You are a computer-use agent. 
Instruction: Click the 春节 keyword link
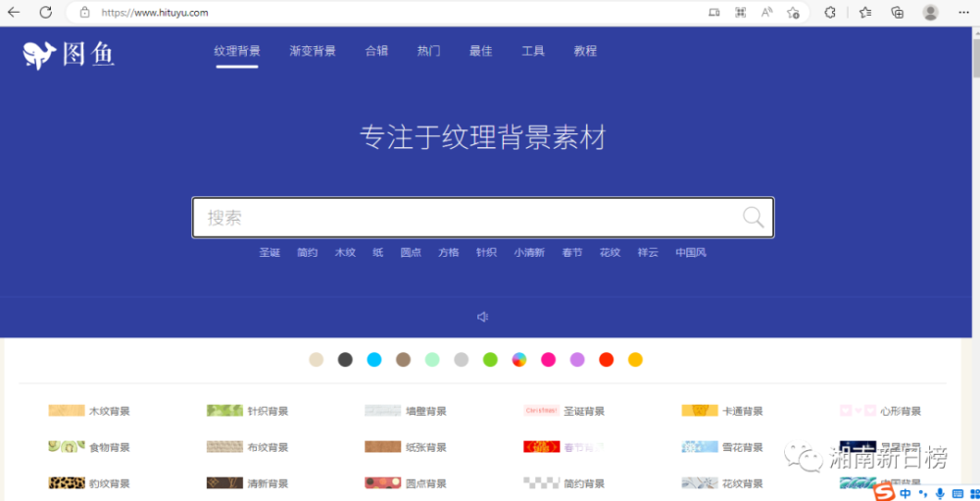[572, 253]
